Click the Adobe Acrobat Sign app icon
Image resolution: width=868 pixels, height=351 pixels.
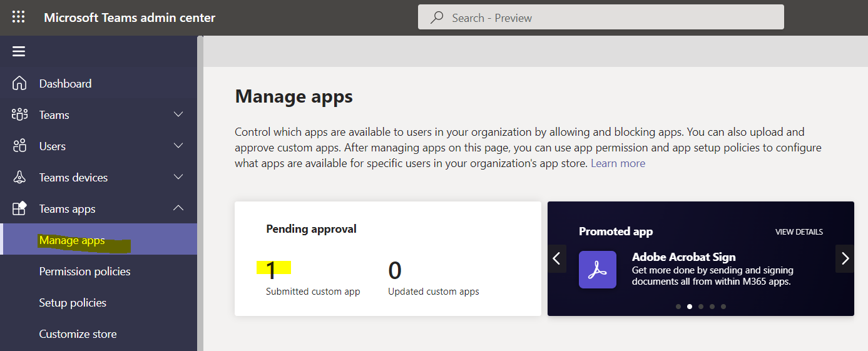(597, 270)
